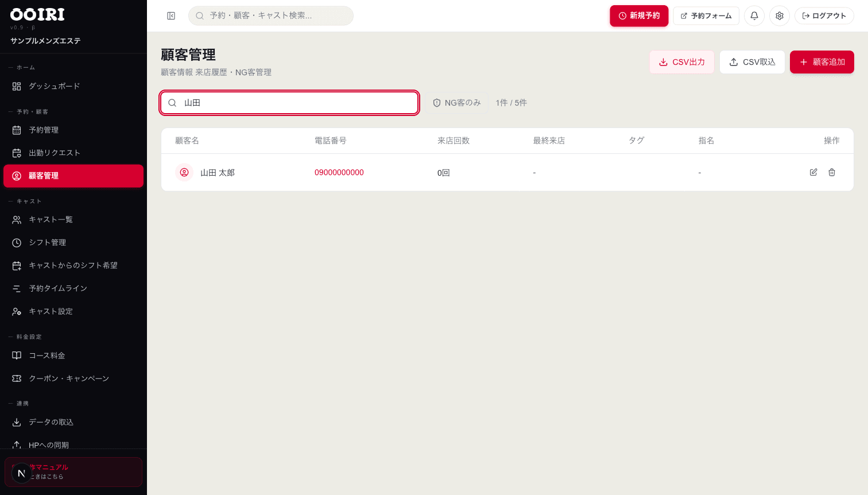Call phone number 09000000000

(339, 172)
